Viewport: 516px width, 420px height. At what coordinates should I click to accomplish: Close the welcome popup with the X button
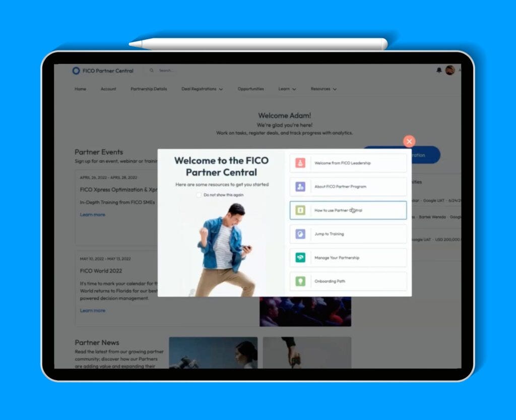click(409, 142)
